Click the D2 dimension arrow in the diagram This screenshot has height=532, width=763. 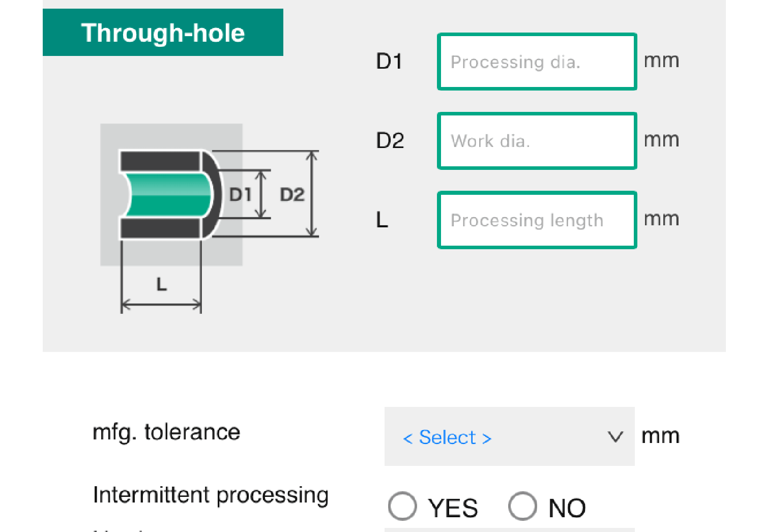pyautogui.click(x=312, y=193)
